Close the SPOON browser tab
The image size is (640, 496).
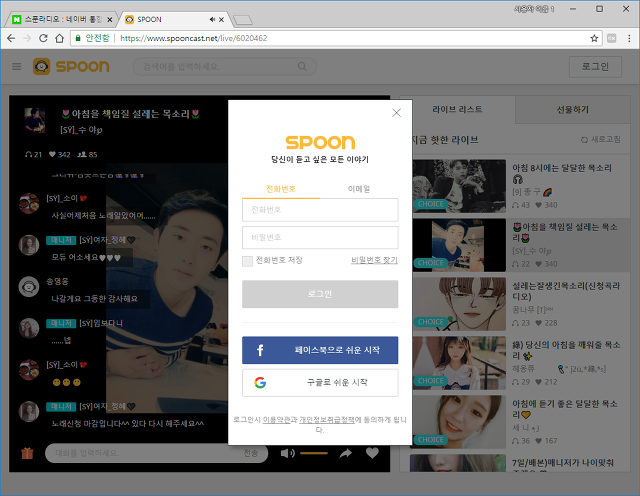pyautogui.click(x=221, y=20)
